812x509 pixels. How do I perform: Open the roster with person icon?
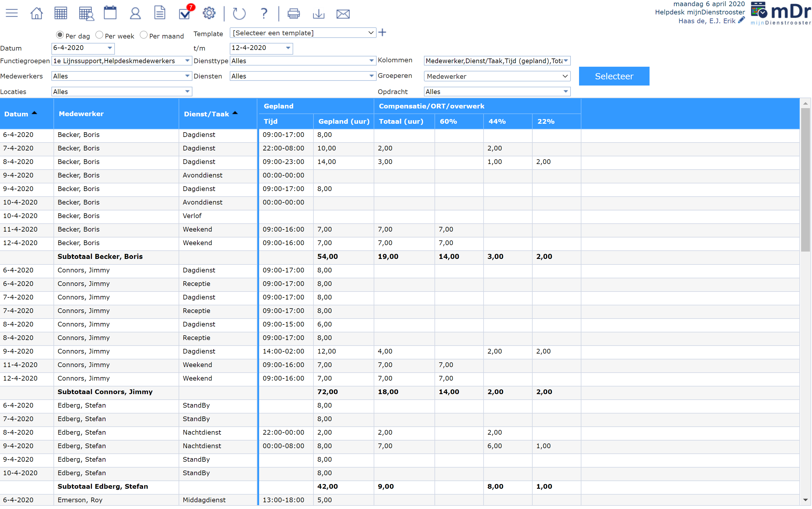[86, 14]
